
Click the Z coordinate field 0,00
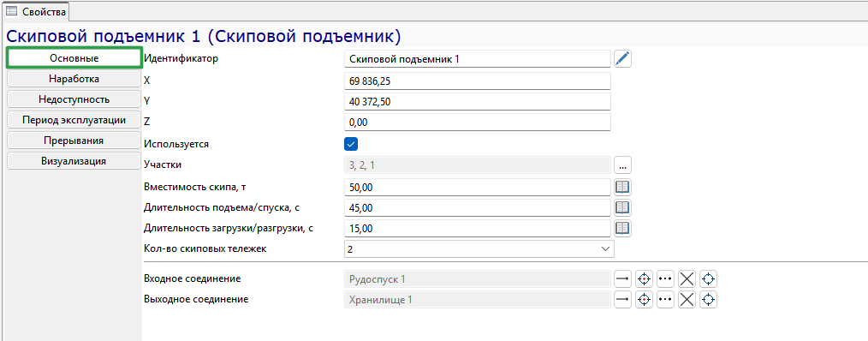[477, 122]
